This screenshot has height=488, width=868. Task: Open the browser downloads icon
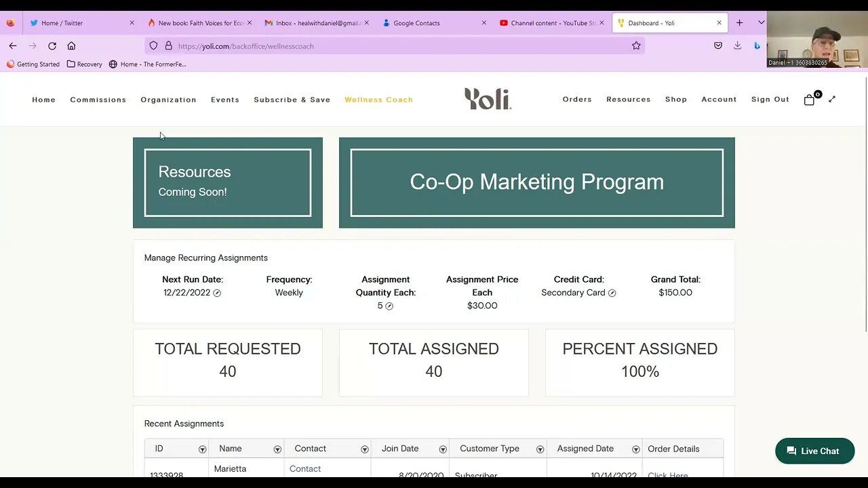[738, 45]
